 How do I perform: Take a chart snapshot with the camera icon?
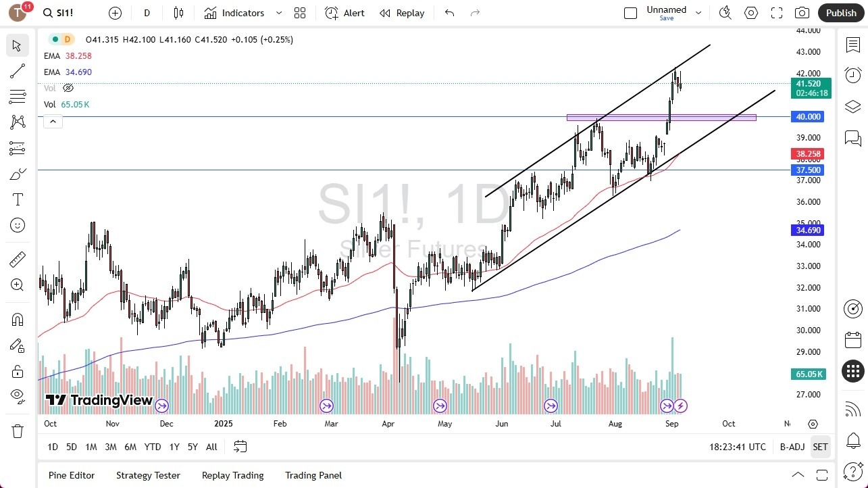(x=802, y=13)
